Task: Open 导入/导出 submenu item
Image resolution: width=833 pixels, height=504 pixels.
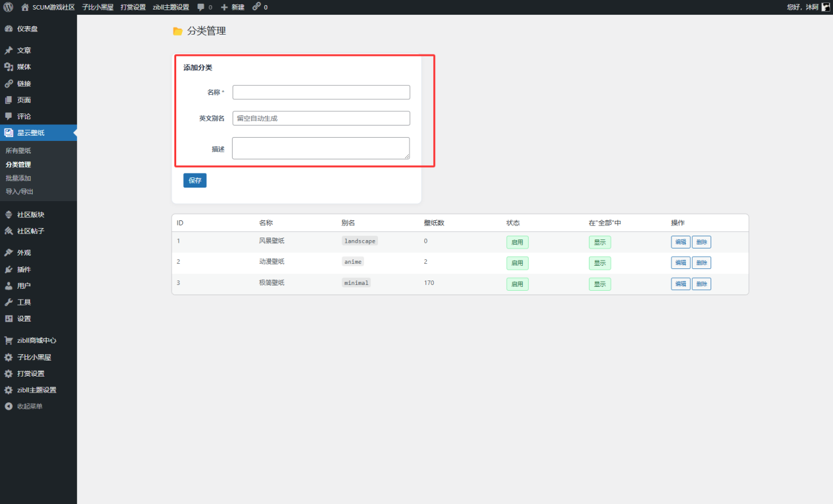Action: (19, 191)
